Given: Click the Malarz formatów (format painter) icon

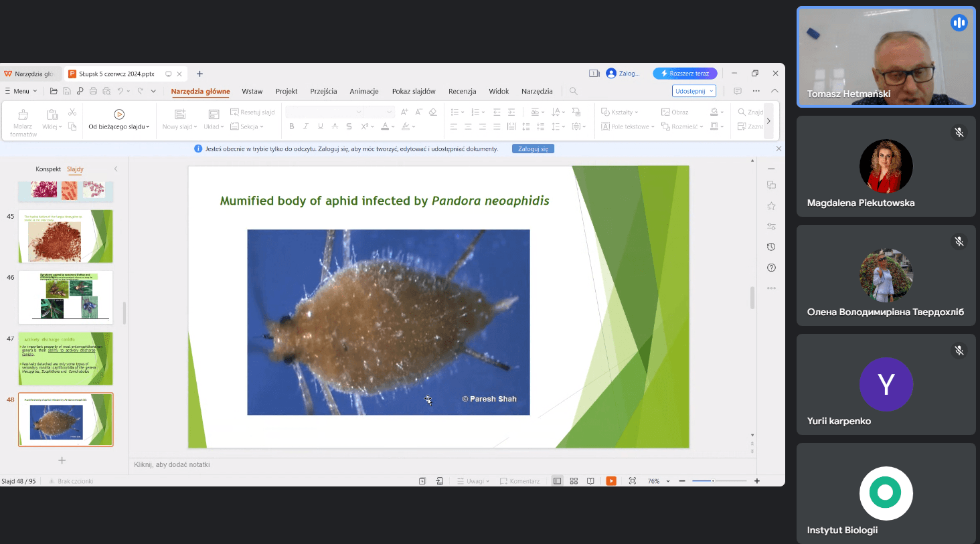Looking at the screenshot, I should (23, 114).
